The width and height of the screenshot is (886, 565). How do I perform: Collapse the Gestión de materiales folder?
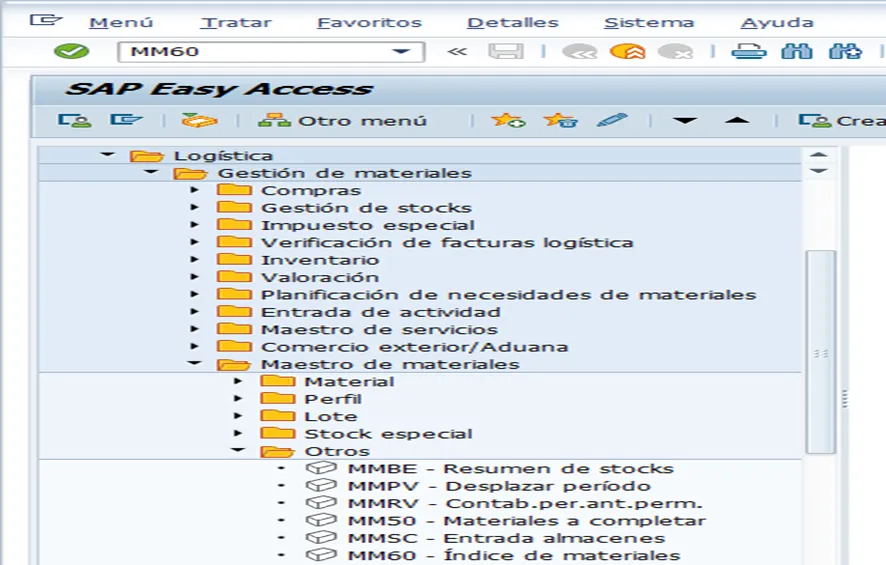150,172
